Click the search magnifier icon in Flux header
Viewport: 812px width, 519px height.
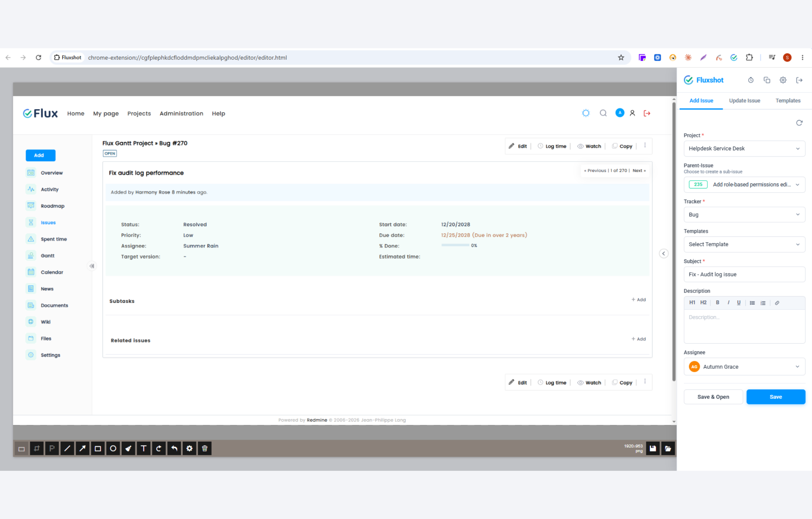[603, 113]
